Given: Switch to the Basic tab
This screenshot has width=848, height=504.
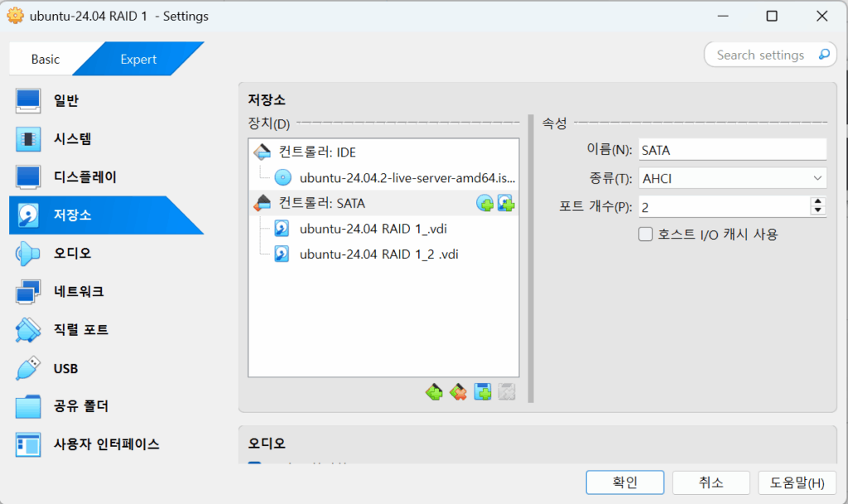Looking at the screenshot, I should [x=46, y=59].
